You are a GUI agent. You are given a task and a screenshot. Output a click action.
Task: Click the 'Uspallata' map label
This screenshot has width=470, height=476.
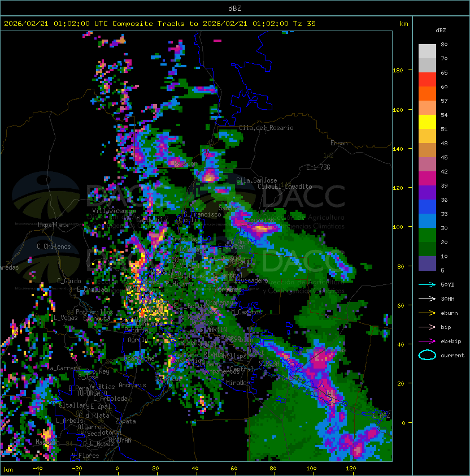(53, 225)
